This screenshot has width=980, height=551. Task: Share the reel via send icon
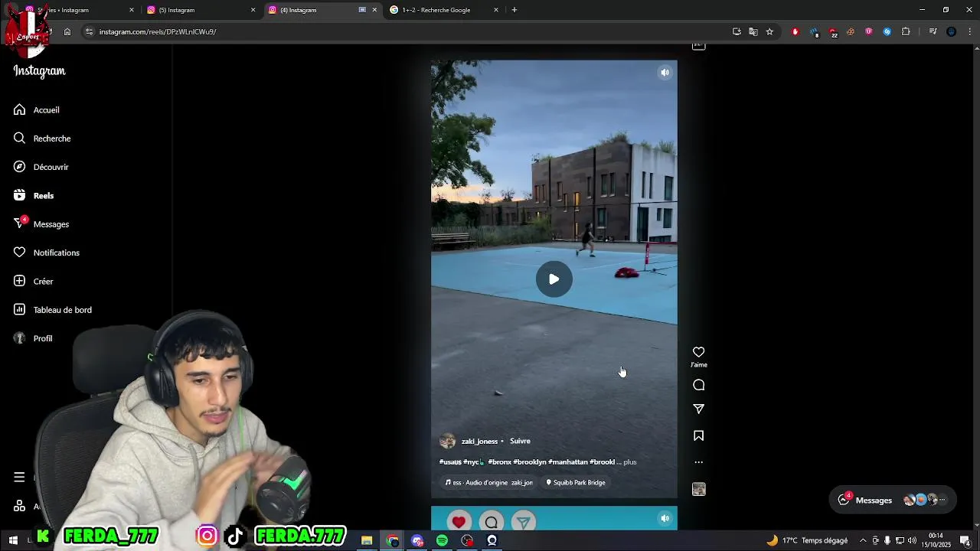tap(698, 409)
